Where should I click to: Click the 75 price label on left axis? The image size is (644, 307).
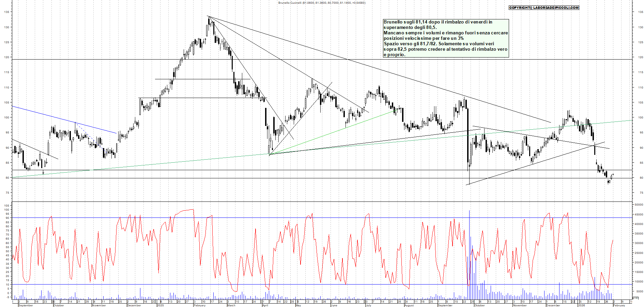point(7,193)
